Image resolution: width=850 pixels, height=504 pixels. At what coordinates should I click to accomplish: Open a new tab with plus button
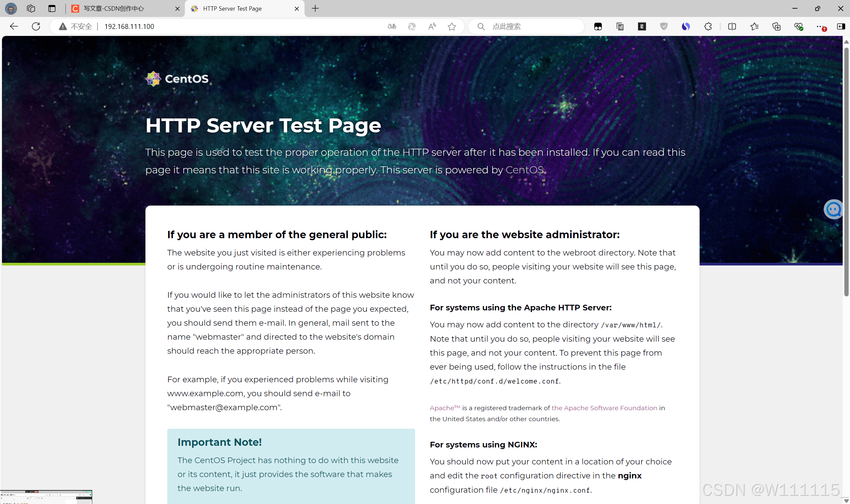pyautogui.click(x=315, y=9)
